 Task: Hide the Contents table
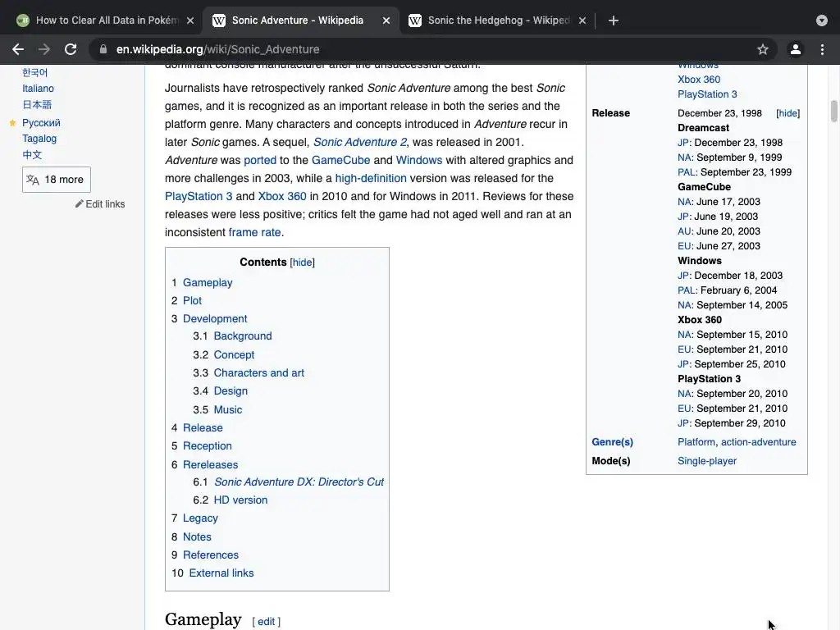(x=302, y=262)
